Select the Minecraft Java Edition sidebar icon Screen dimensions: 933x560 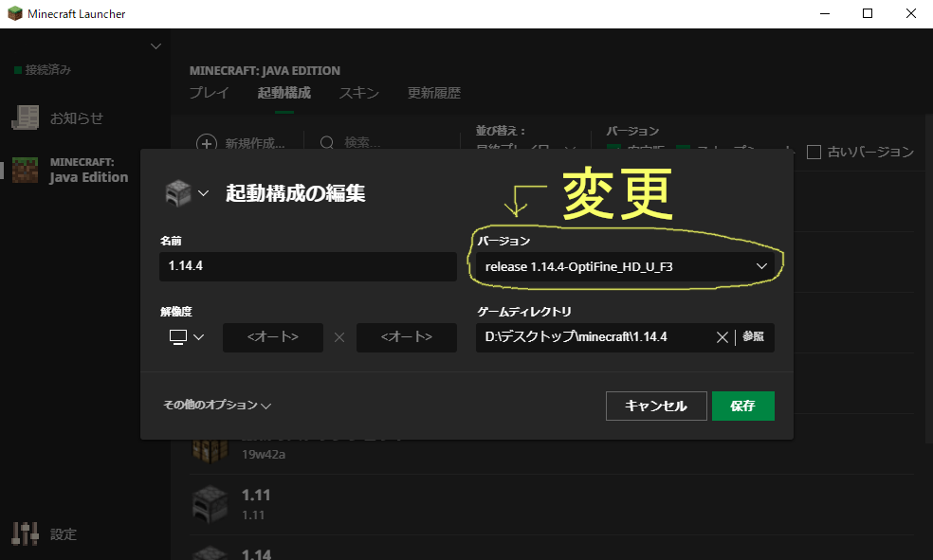point(24,171)
